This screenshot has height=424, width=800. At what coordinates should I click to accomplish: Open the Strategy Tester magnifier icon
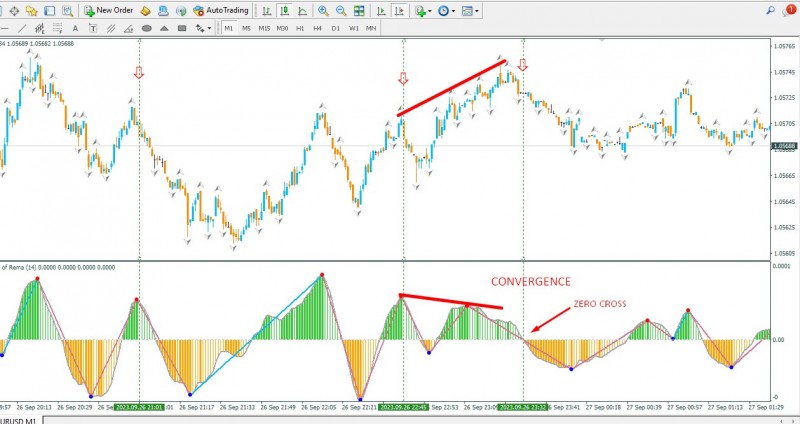67,10
